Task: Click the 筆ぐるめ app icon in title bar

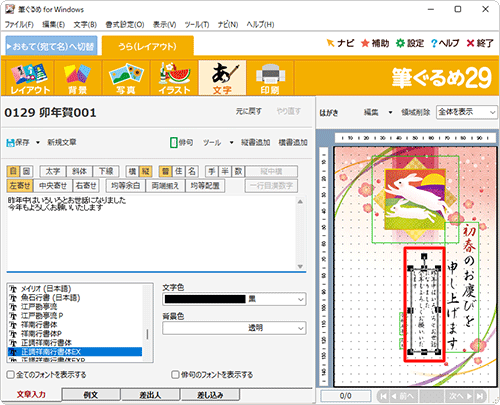Action: click(10, 9)
